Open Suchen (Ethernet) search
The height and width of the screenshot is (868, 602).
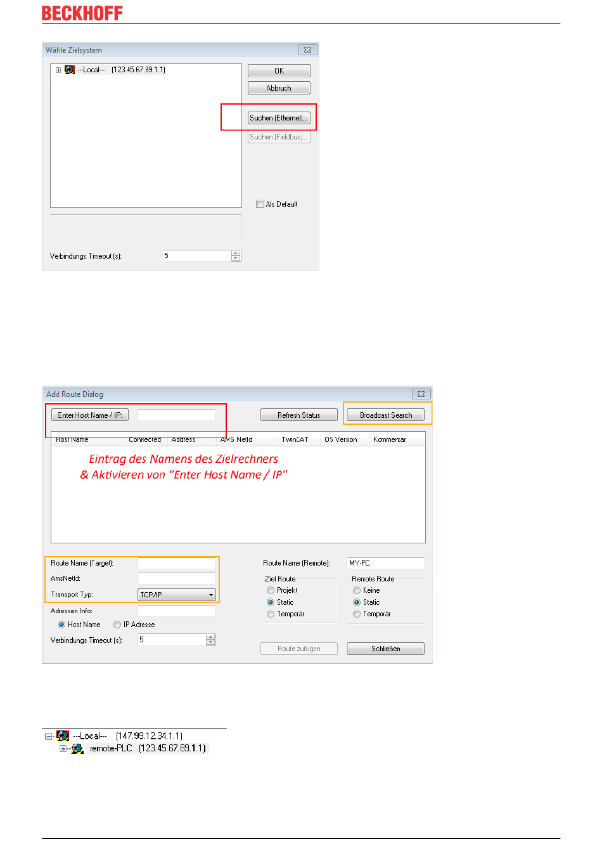279,118
